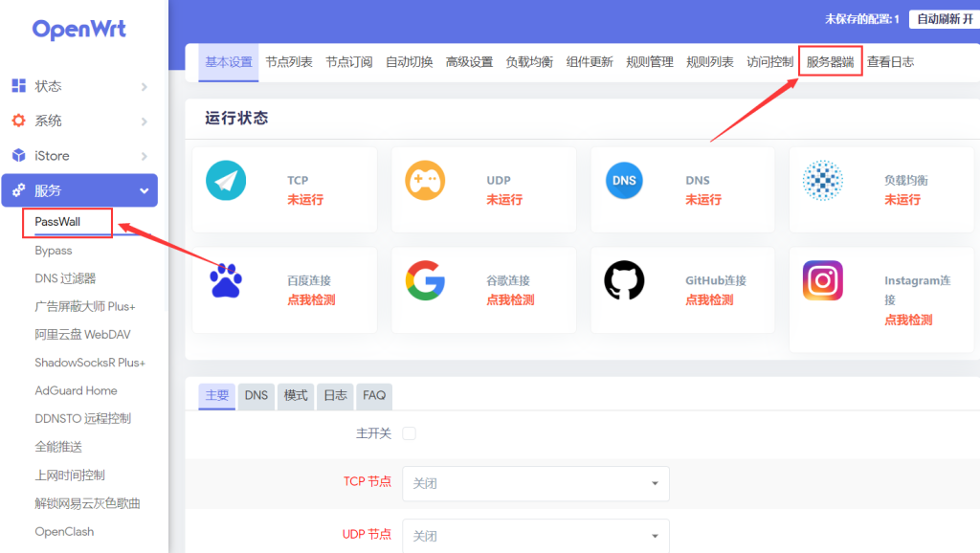The width and height of the screenshot is (980, 553).
Task: Switch to the 服务器端 tab
Action: (x=830, y=62)
